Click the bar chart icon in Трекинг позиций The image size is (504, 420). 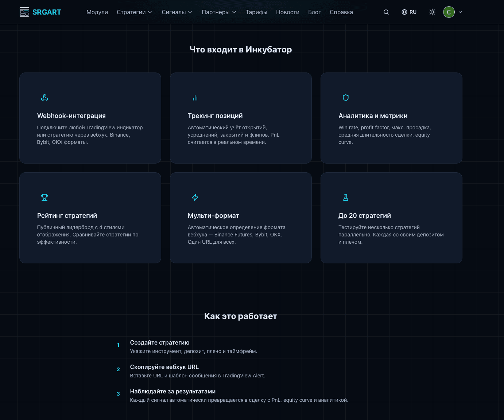[x=195, y=98]
